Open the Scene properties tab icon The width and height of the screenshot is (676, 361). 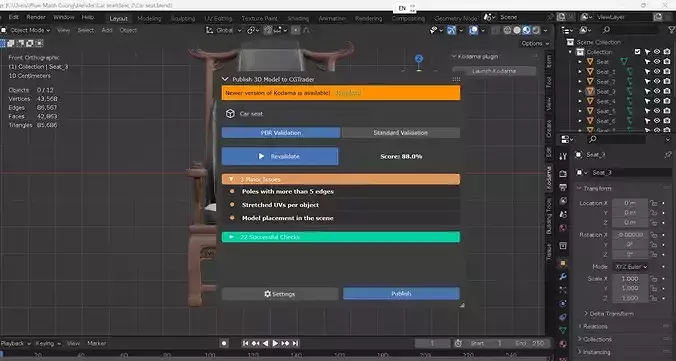(563, 214)
